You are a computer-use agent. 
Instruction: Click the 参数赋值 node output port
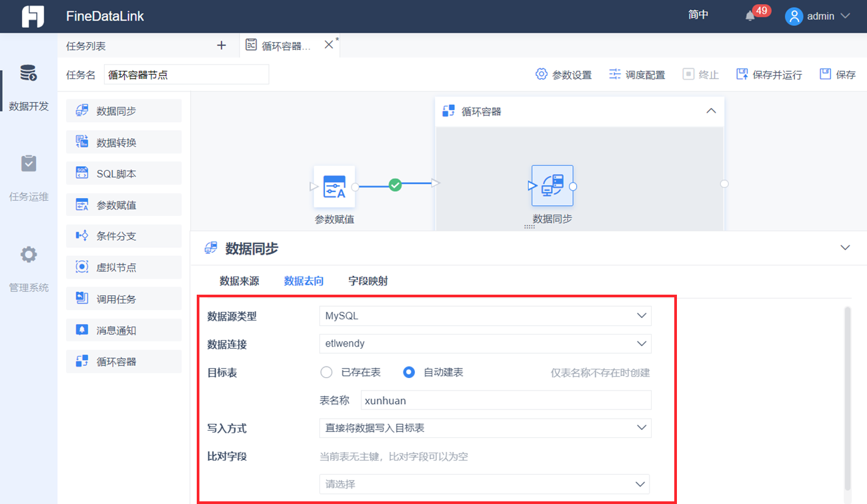355,187
